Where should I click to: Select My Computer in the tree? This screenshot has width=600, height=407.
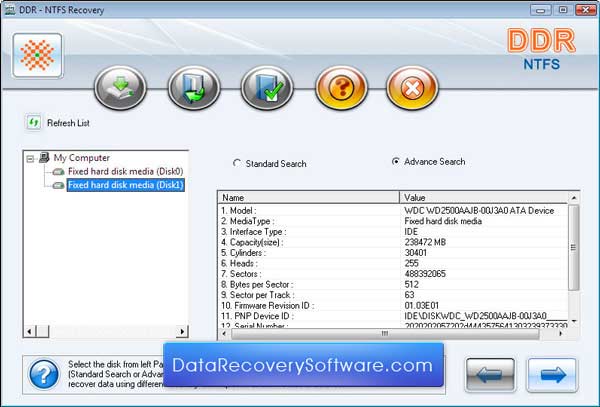pyautogui.click(x=82, y=158)
